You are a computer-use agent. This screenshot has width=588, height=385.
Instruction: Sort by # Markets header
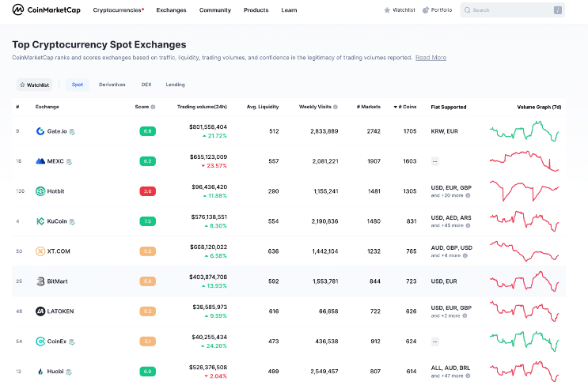click(x=368, y=107)
